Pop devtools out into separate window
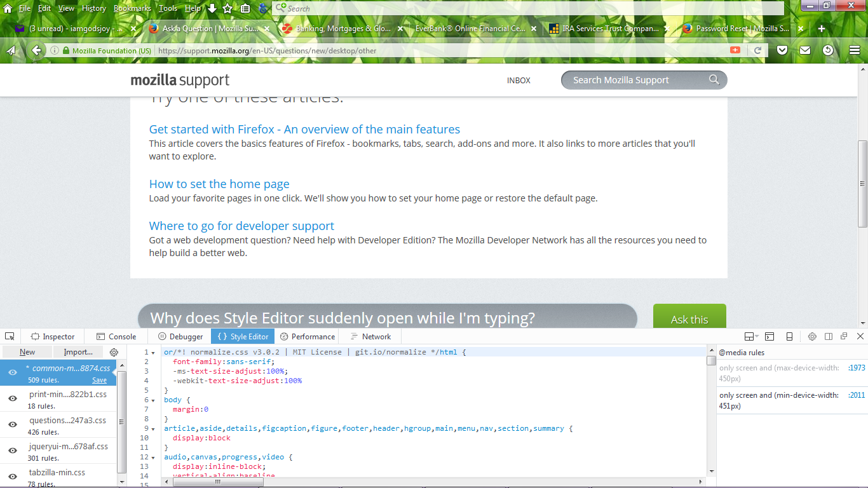Screen dimensions: 868x488 tap(844, 336)
